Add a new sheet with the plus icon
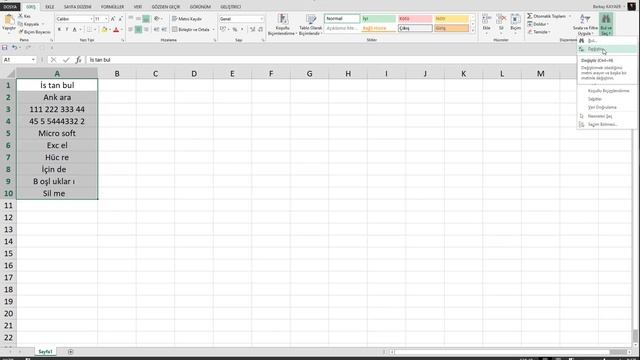Image resolution: width=640 pixels, height=360 pixels. pyautogui.click(x=70, y=351)
